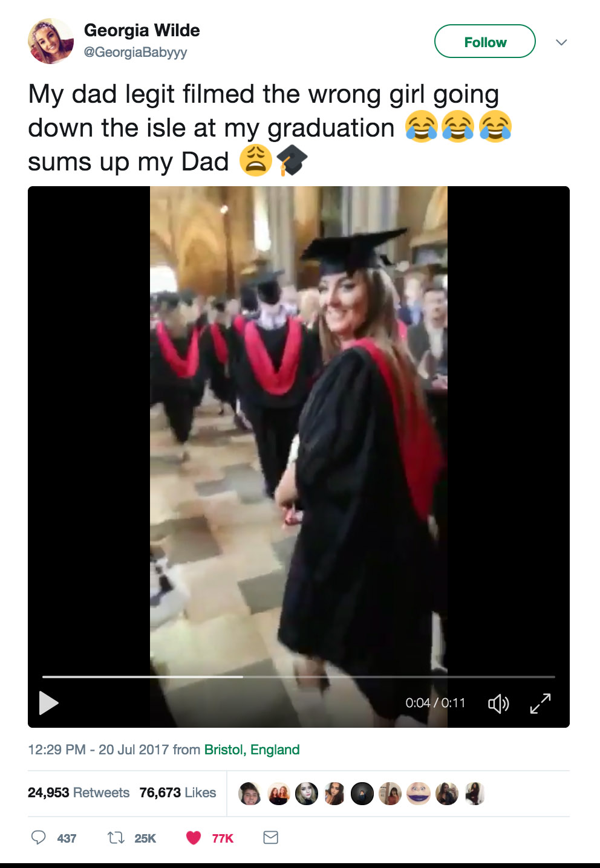The image size is (600, 868).
Task: Click the Georgia Wilde display name
Action: point(142,30)
